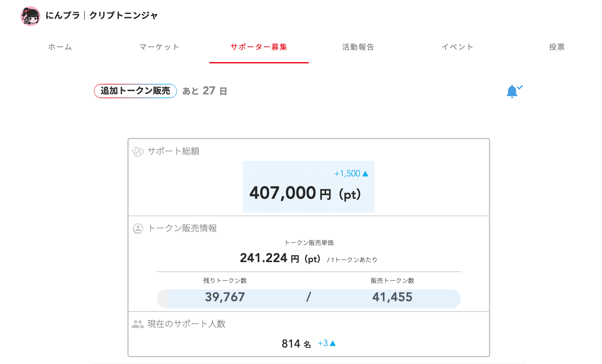The image size is (602, 364).
Task: Click the +3 supporter increase triangle
Action: 333,343
